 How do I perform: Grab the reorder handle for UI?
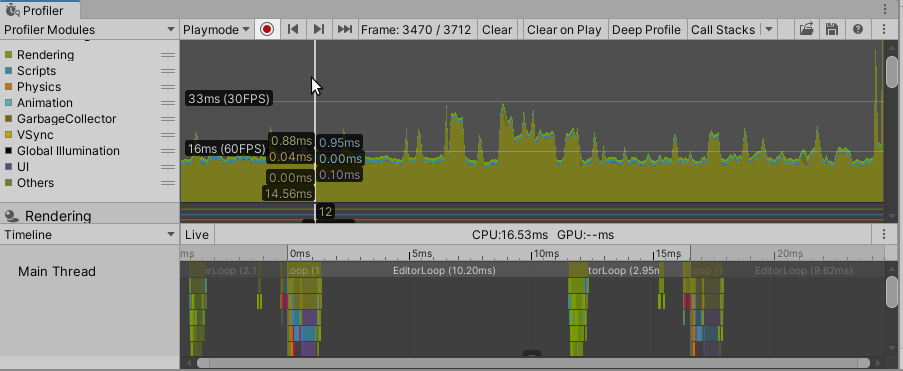(168, 167)
